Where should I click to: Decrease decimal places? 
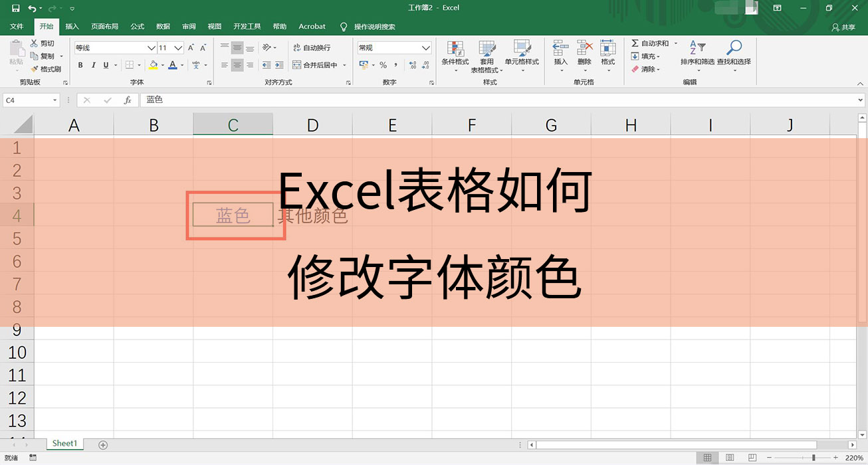pyautogui.click(x=425, y=65)
